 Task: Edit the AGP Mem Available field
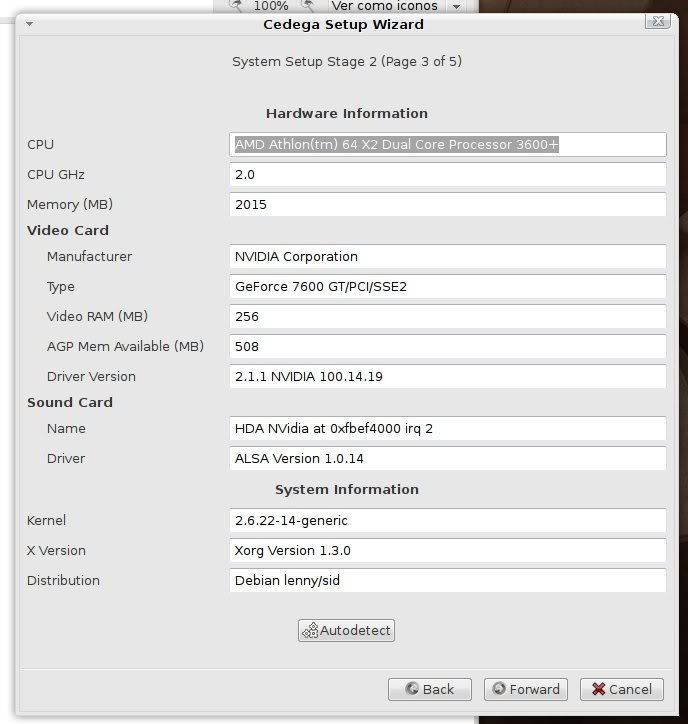447,346
